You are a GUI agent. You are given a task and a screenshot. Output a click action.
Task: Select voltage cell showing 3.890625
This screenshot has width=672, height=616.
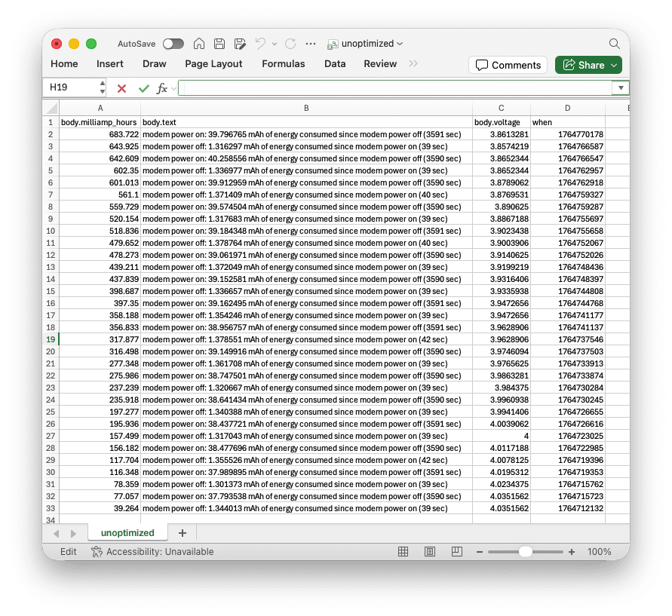point(502,207)
